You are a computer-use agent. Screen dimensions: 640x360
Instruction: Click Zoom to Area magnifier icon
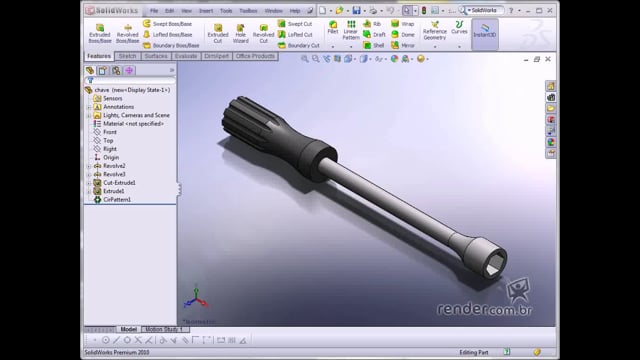[316, 59]
